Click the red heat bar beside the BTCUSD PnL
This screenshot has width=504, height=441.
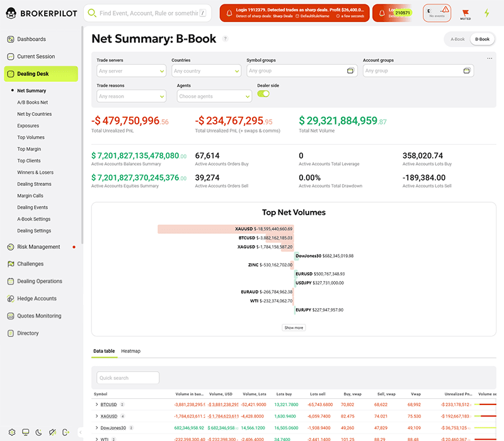[486, 404]
